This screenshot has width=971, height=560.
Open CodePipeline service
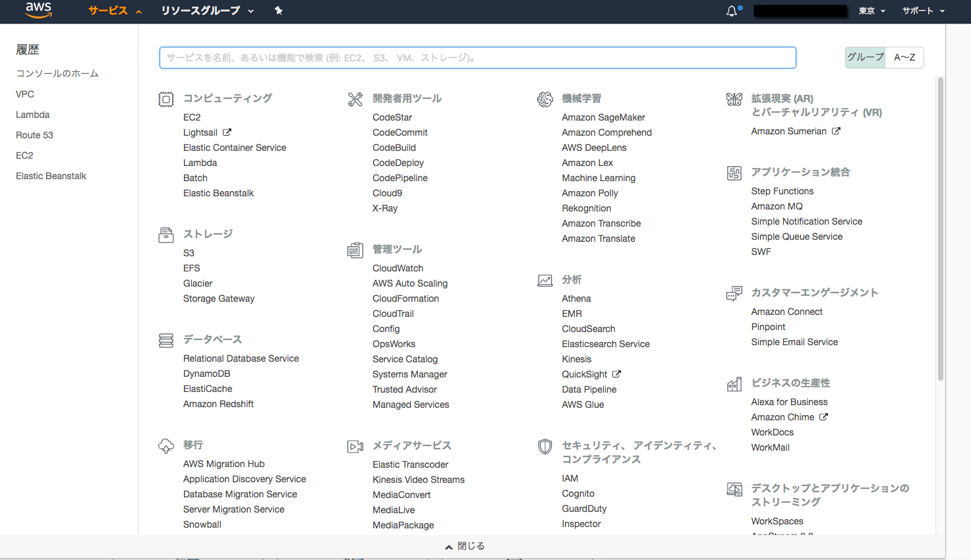pos(400,178)
